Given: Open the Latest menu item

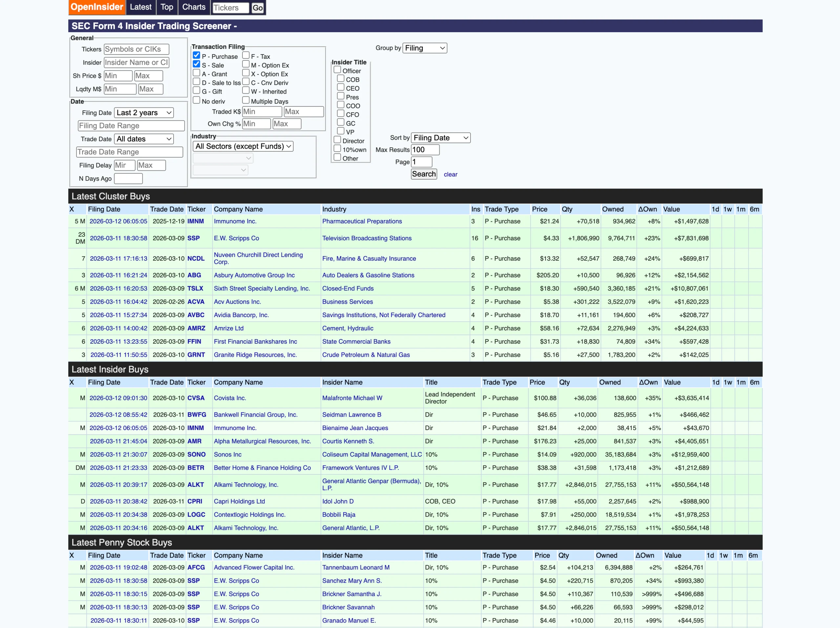Looking at the screenshot, I should click(140, 7).
